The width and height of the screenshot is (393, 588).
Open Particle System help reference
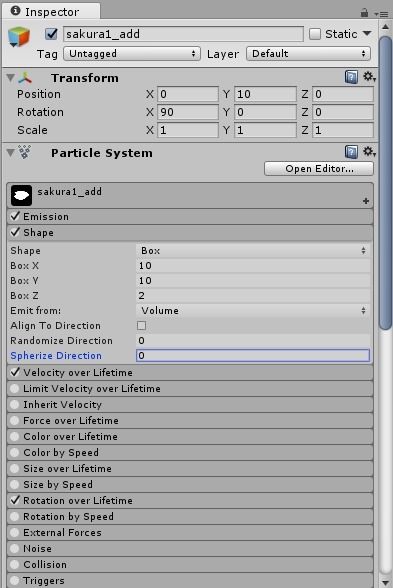[351, 152]
